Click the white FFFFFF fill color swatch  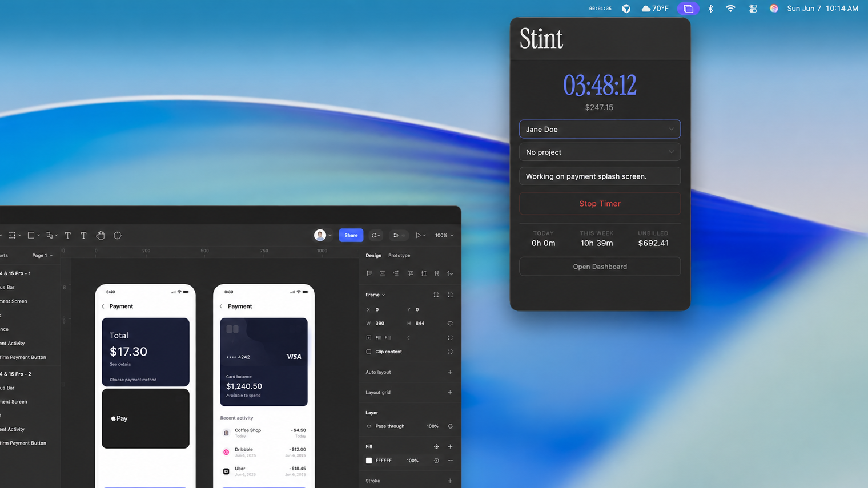369,461
